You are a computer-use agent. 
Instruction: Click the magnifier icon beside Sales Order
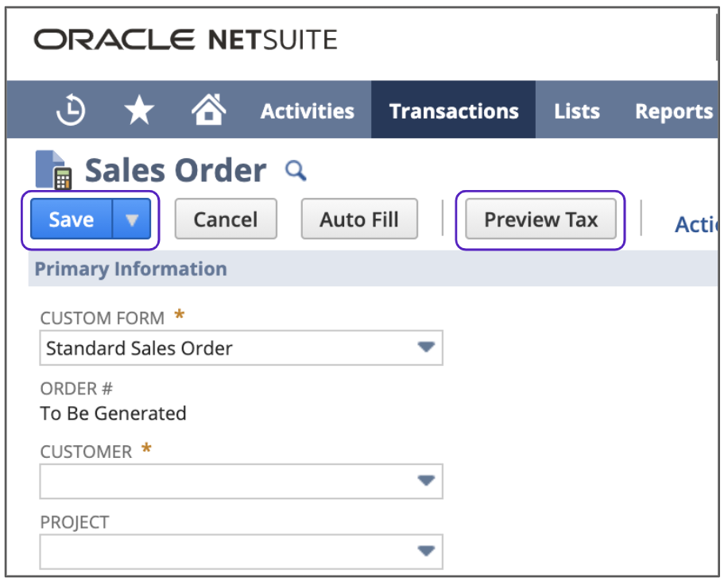(x=296, y=170)
